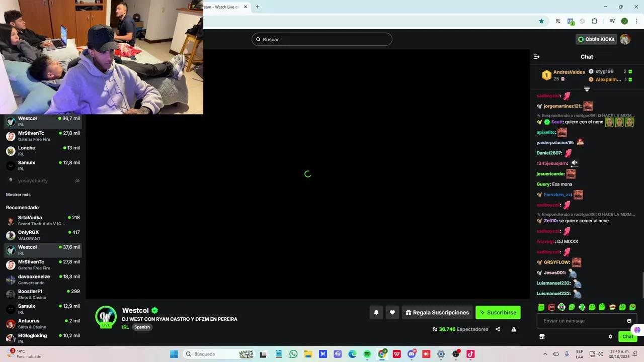Open the emoji picker in message box
Image resolution: width=644 pixels, height=362 pixels.
click(x=629, y=321)
